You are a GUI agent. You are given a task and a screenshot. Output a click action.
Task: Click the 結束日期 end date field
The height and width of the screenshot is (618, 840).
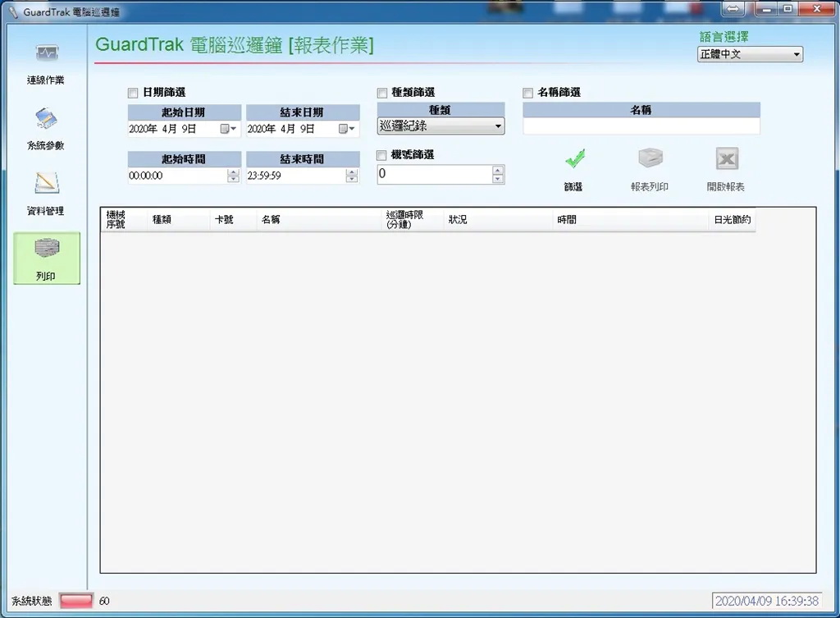303,129
